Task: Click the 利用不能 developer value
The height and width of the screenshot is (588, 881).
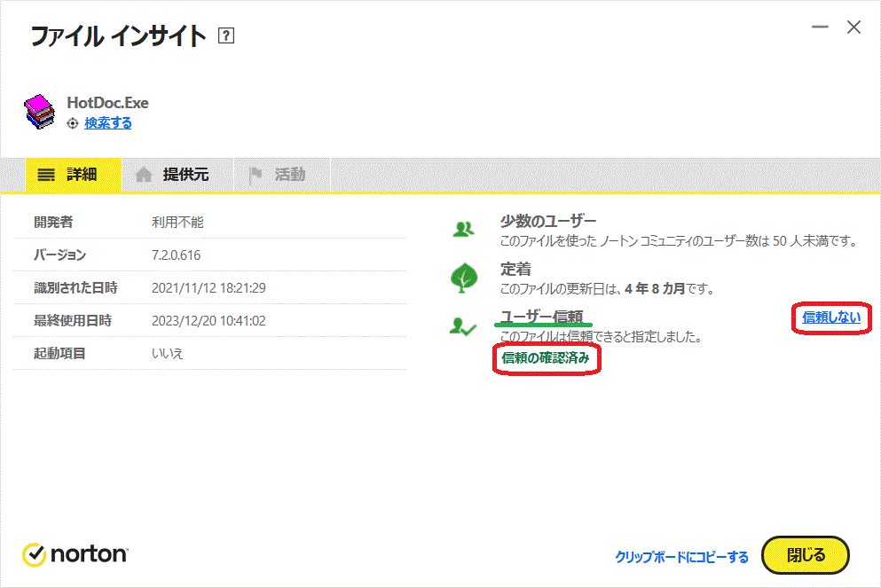Action: tap(177, 223)
